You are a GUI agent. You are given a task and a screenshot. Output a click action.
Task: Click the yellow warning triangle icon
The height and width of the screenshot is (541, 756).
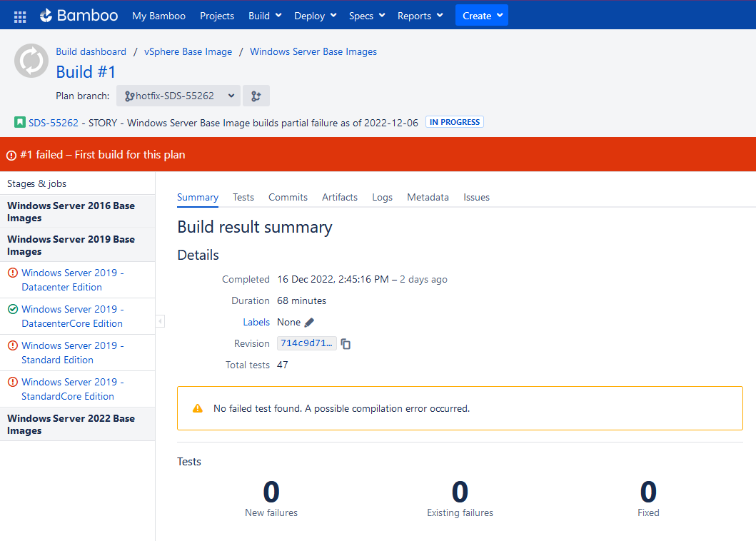coord(198,408)
